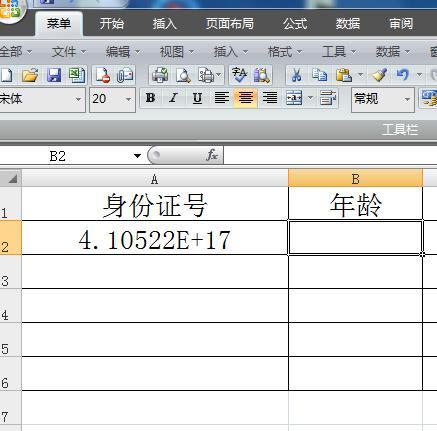Select the Format Painter brush icon
The width and height of the screenshot is (437, 431).
tap(379, 75)
